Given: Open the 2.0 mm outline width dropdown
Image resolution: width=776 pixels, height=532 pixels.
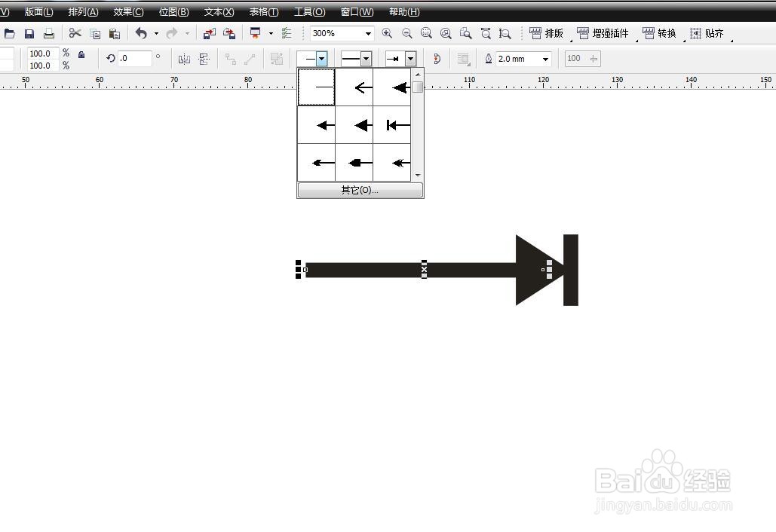Looking at the screenshot, I should tap(545, 58).
